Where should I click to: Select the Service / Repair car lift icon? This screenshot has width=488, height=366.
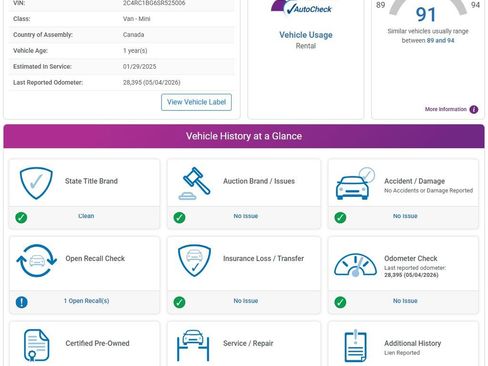click(x=193, y=346)
